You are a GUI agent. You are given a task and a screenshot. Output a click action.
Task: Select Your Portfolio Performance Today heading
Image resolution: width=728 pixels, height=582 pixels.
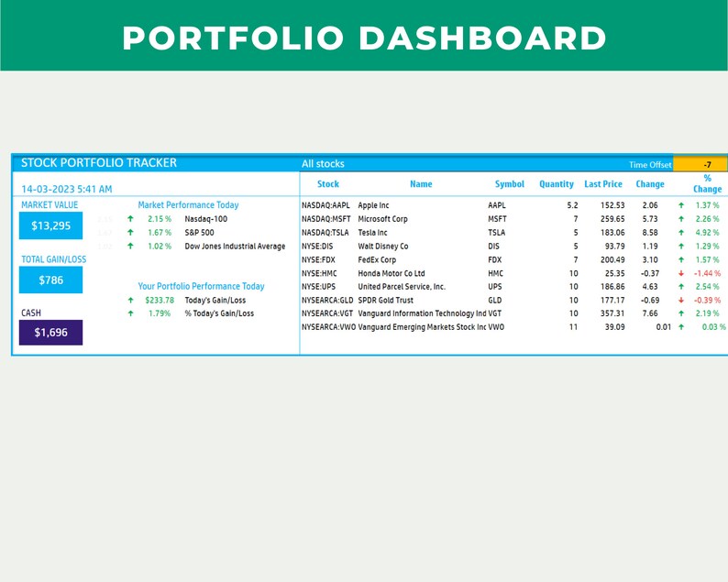coord(201,286)
